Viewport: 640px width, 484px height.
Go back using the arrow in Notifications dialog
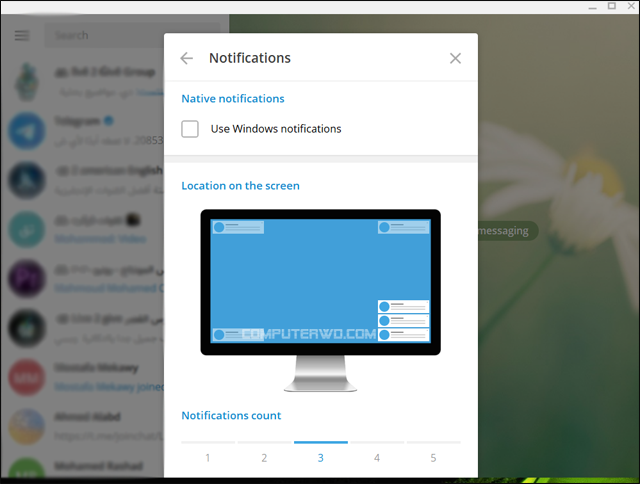[187, 58]
